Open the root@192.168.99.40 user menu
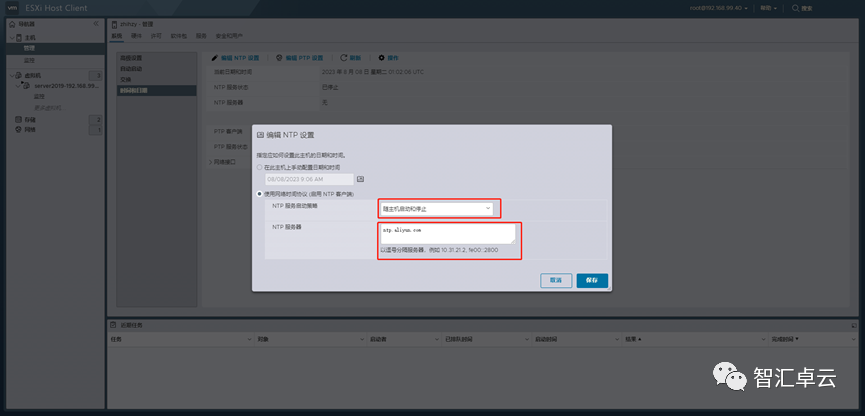Screen dimensions: 865x416 pyautogui.click(x=719, y=8)
